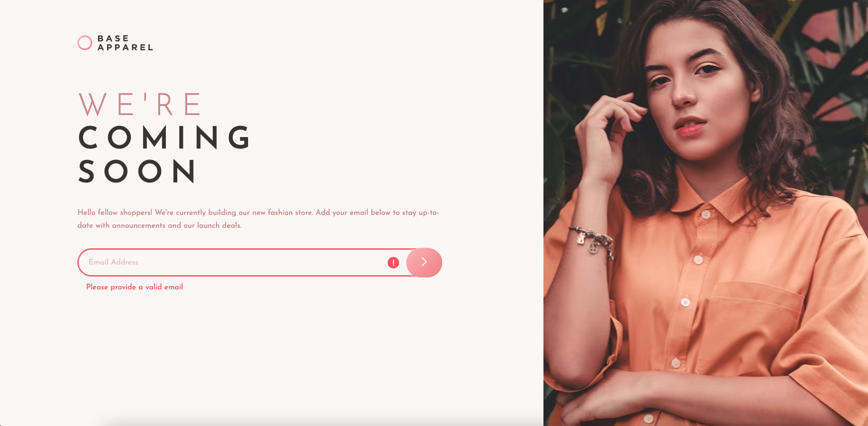This screenshot has width=868, height=426.
Task: Click the COMING heading word
Action: click(164, 138)
